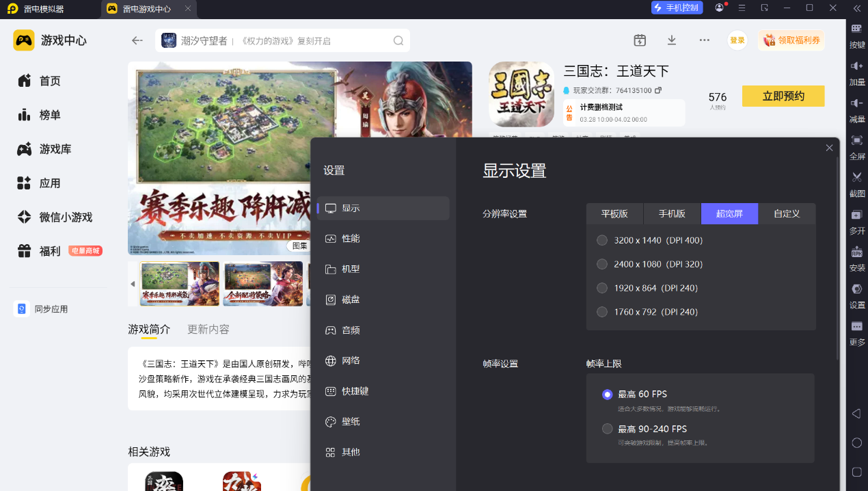Select 3200 x 1440 resolution option
Viewport: 868px width, 491px height.
pyautogui.click(x=602, y=240)
